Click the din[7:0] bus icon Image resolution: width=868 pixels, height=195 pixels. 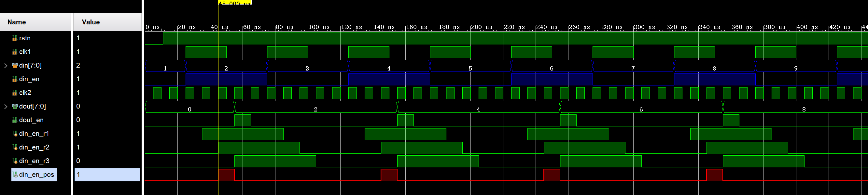click(x=15, y=65)
